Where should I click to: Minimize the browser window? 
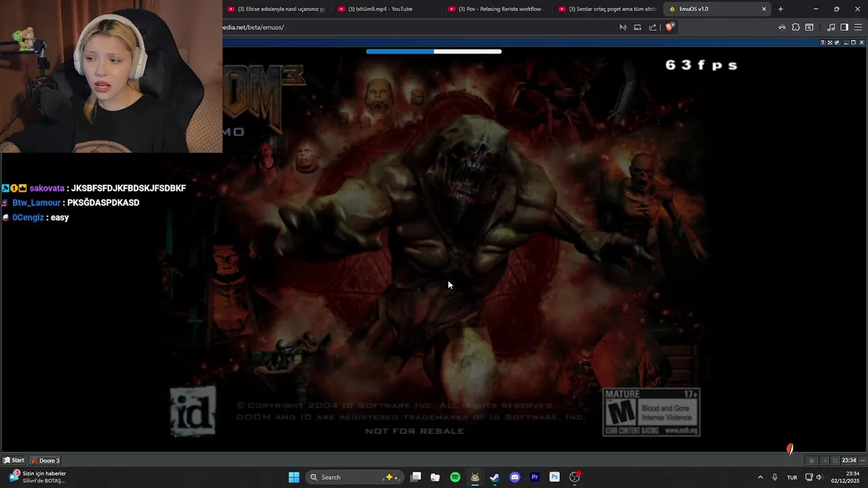(x=816, y=9)
